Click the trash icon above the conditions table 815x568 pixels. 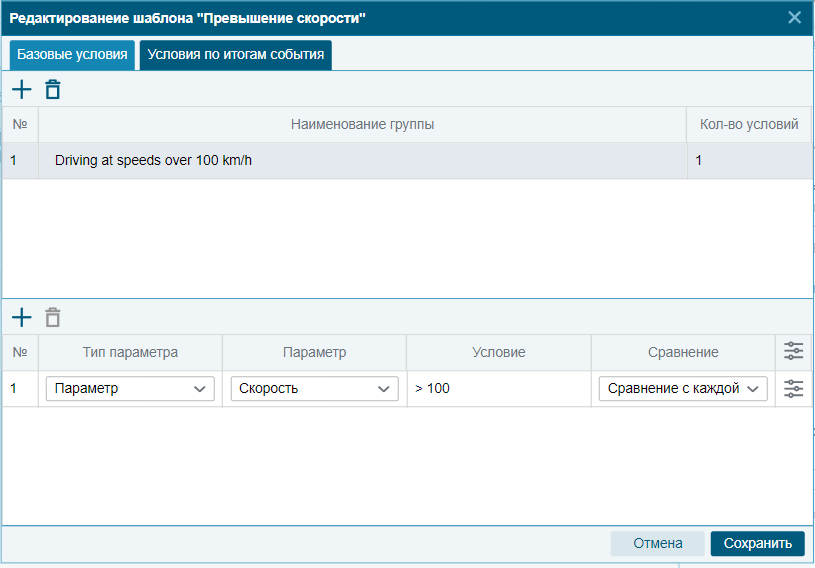pyautogui.click(x=53, y=318)
